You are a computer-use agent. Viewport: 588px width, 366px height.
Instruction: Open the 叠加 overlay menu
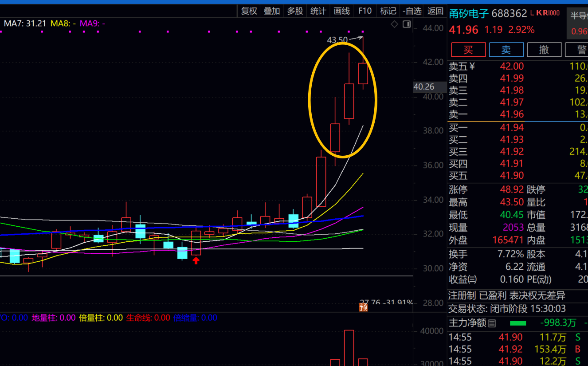point(272,11)
